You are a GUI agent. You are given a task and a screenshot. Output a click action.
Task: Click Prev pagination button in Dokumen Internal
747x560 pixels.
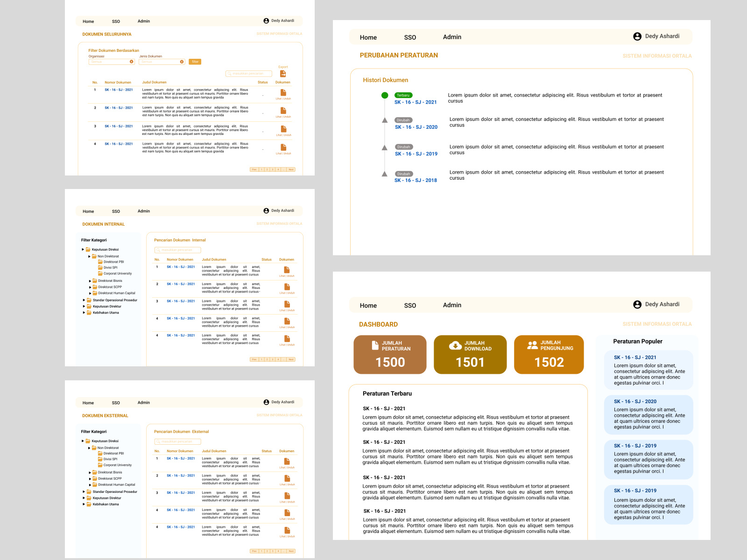[254, 359]
